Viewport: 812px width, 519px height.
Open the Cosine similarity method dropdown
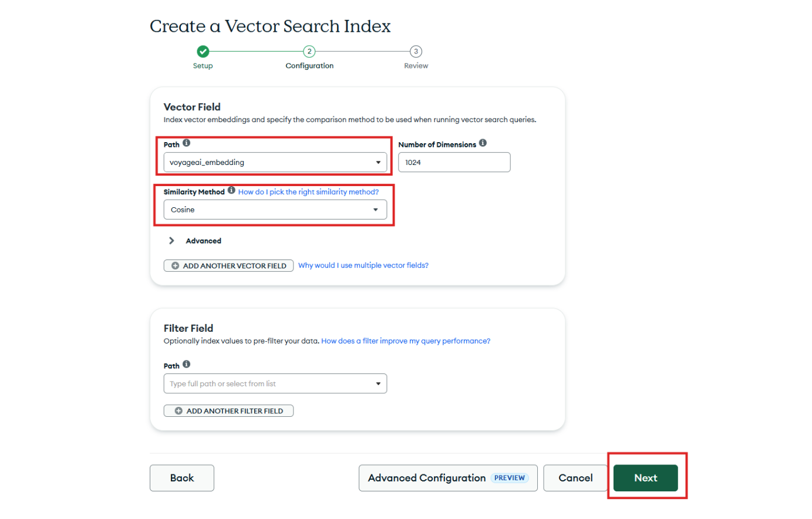pos(275,210)
